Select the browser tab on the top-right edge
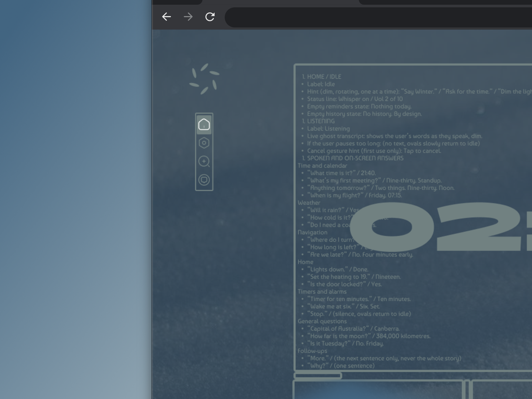Viewport: 532px width, 399px height. tap(445, 2)
